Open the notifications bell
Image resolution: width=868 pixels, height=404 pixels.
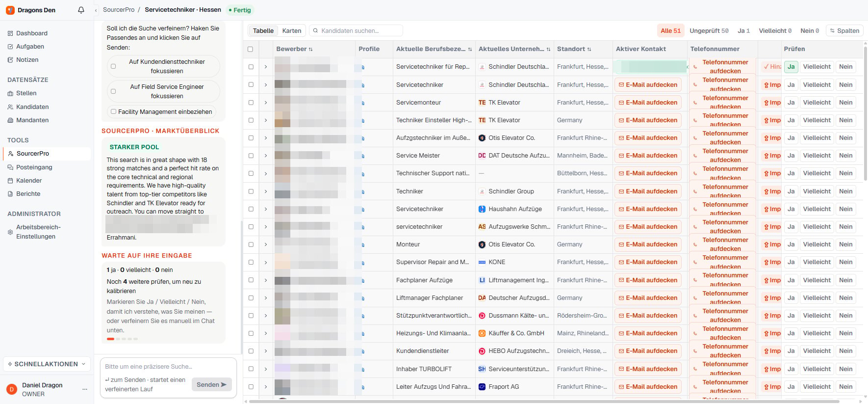pyautogui.click(x=81, y=10)
